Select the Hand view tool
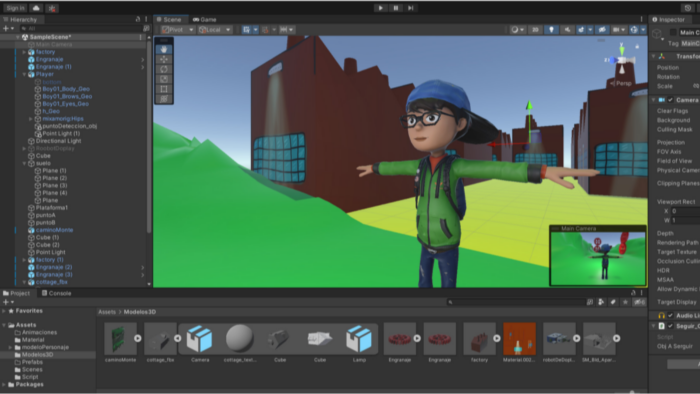Image resolution: width=700 pixels, height=394 pixels. tap(164, 50)
